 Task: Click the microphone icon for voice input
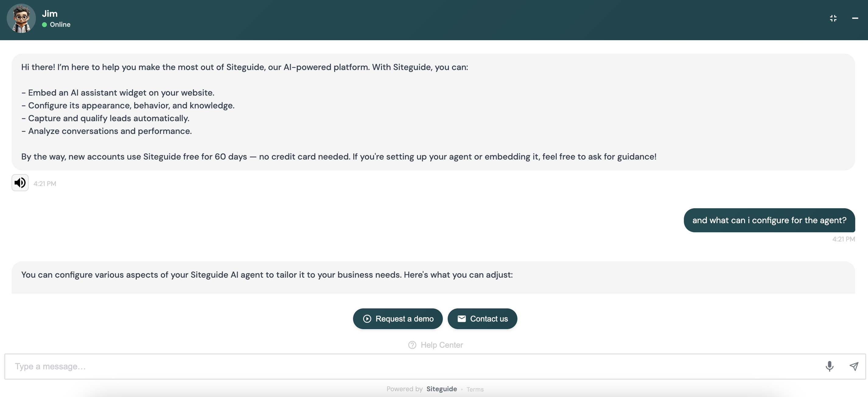[829, 366]
